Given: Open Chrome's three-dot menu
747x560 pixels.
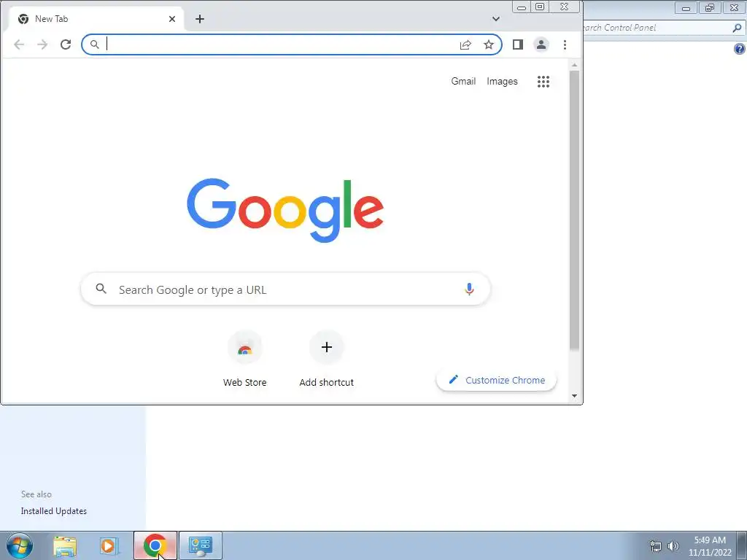Looking at the screenshot, I should pyautogui.click(x=565, y=44).
